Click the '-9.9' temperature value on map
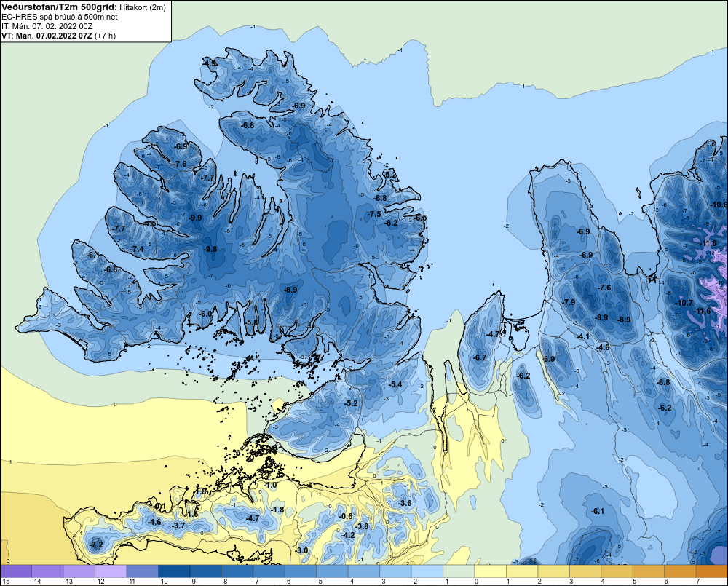Screen dimensions: 728x586 pos(195,218)
